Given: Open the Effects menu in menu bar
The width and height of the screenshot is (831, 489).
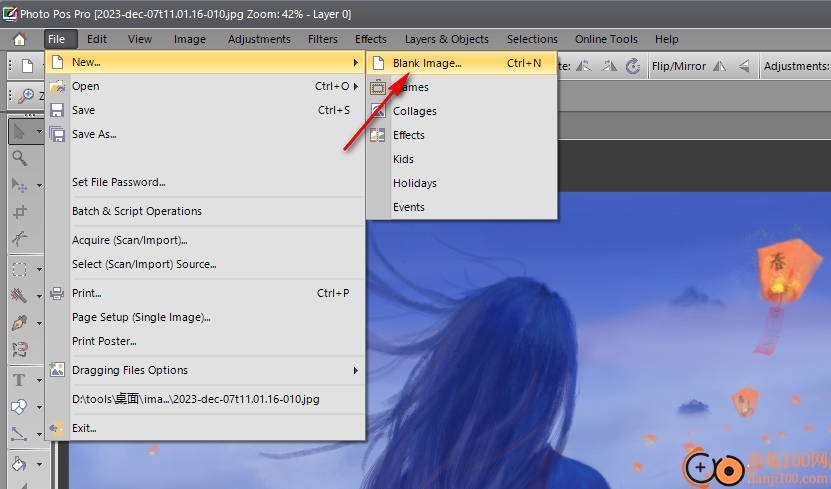Looking at the screenshot, I should (371, 39).
